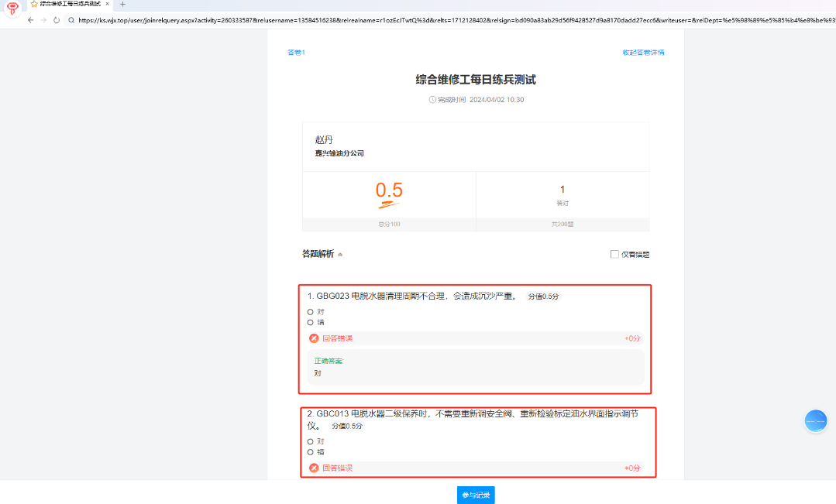Click the 收起答卷详情 link
The image size is (836, 504).
click(643, 53)
